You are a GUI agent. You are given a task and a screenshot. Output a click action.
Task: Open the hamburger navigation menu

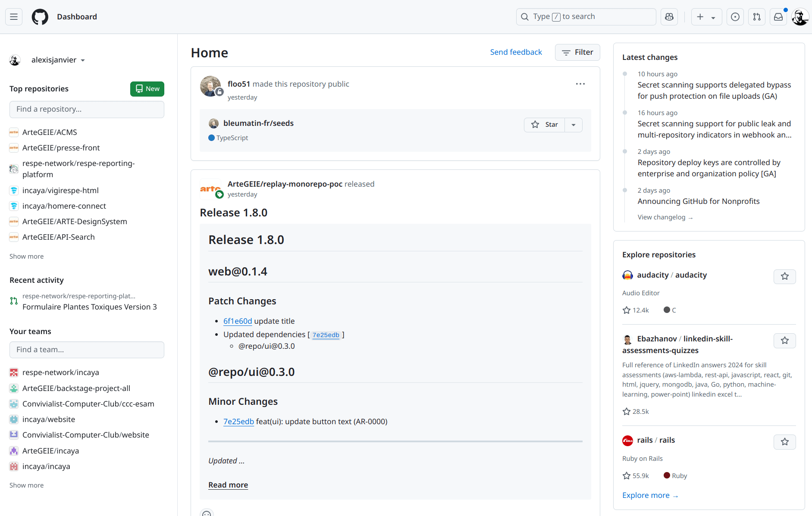point(14,17)
